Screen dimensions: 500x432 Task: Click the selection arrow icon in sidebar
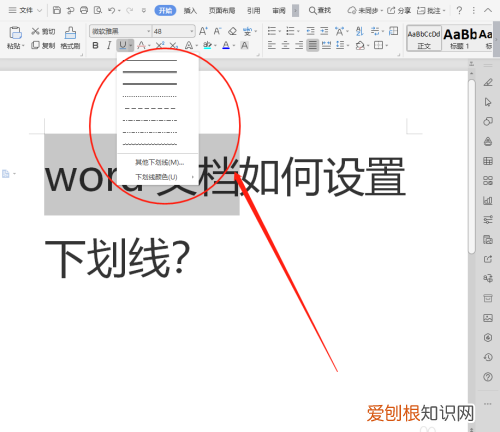click(488, 102)
